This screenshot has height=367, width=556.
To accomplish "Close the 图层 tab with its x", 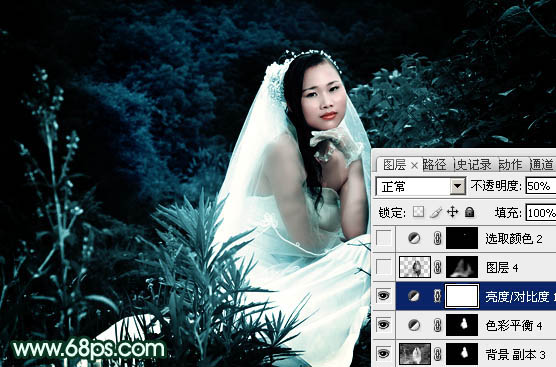I will [x=414, y=166].
